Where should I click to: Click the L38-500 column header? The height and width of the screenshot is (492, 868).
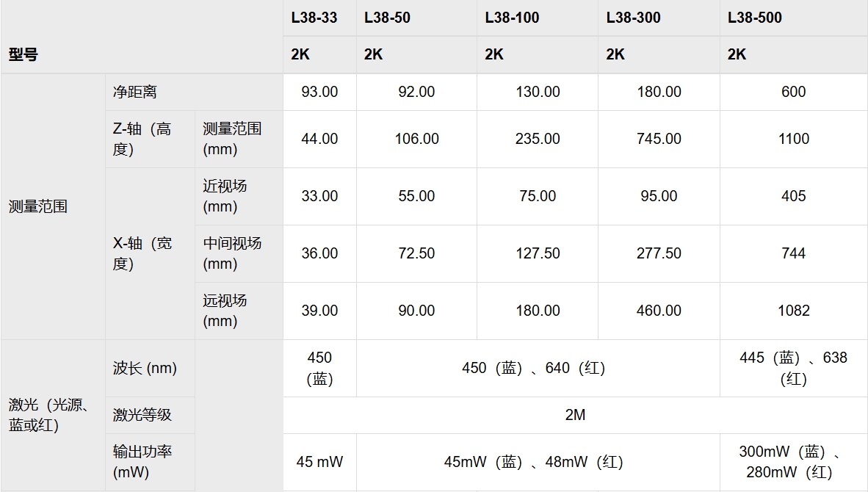click(755, 18)
